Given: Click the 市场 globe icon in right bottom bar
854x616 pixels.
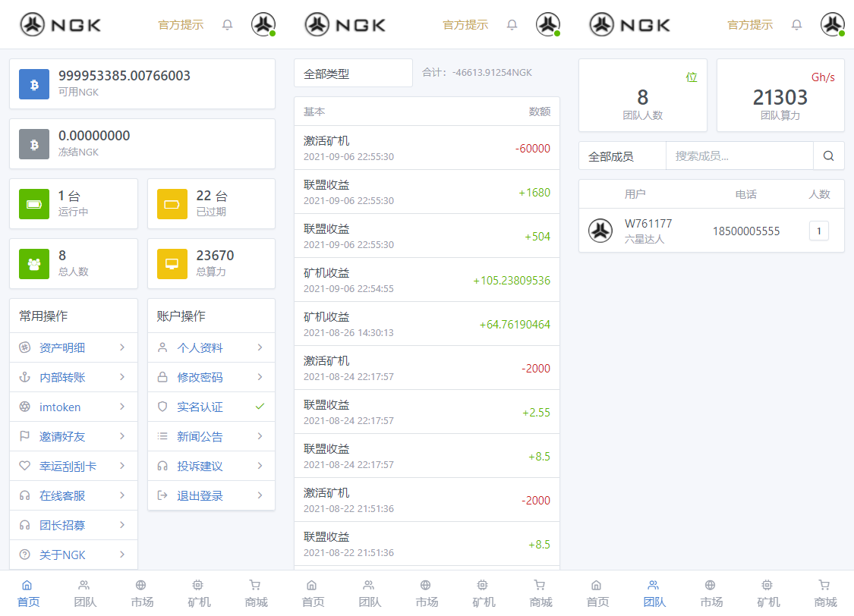Looking at the screenshot, I should pos(711,586).
